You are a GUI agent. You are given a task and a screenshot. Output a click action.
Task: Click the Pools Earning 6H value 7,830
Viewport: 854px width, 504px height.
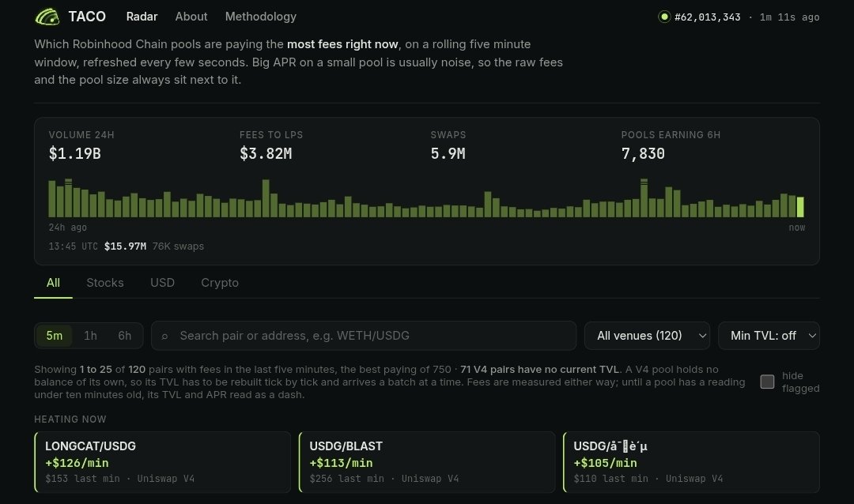coord(643,154)
